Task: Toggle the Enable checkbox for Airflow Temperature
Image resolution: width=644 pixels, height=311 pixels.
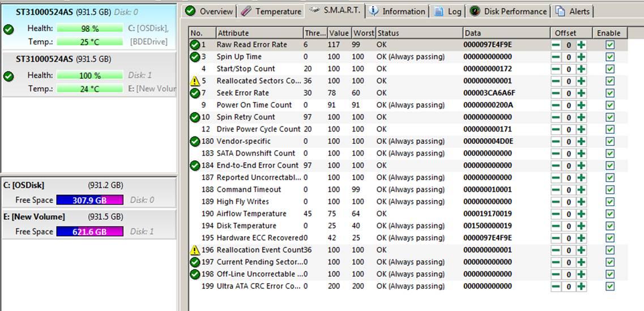Action: click(609, 214)
